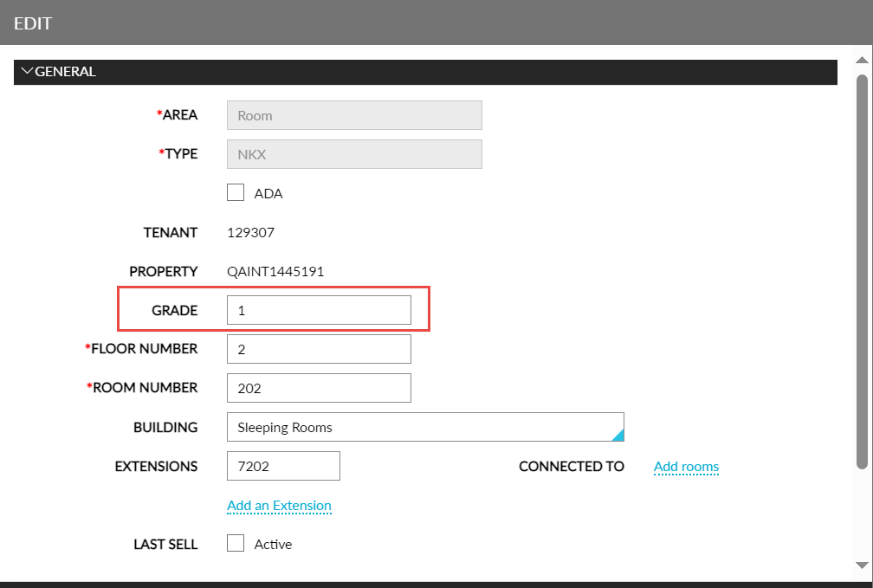873x588 pixels.
Task: Click the scrollbar up arrow
Action: [x=862, y=60]
